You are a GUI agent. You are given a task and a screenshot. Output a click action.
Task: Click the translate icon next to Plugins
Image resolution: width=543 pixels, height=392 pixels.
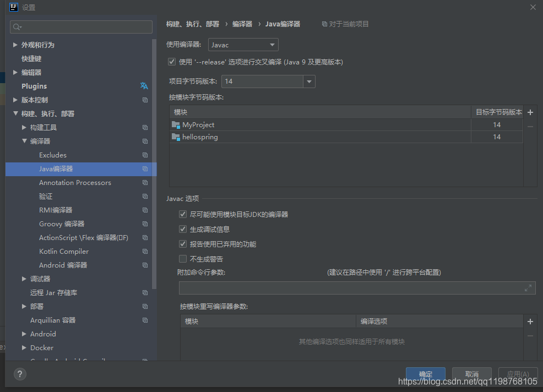144,86
